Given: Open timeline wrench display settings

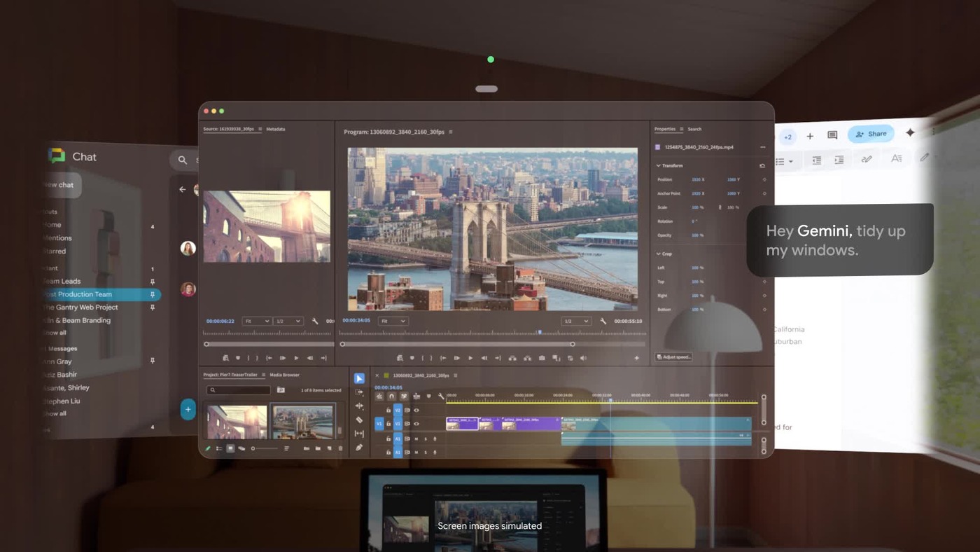Looking at the screenshot, I should click(441, 396).
